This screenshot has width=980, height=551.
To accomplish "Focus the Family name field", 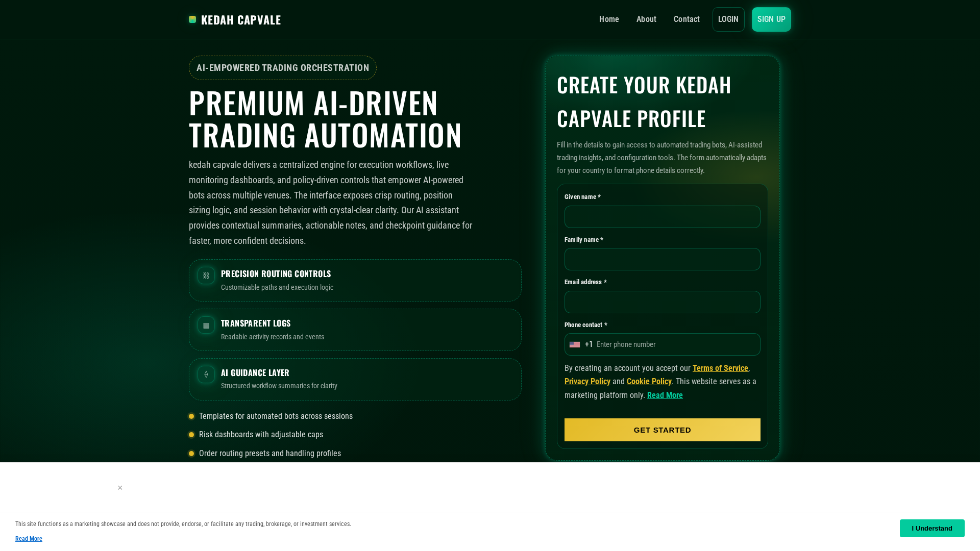I will point(663,259).
